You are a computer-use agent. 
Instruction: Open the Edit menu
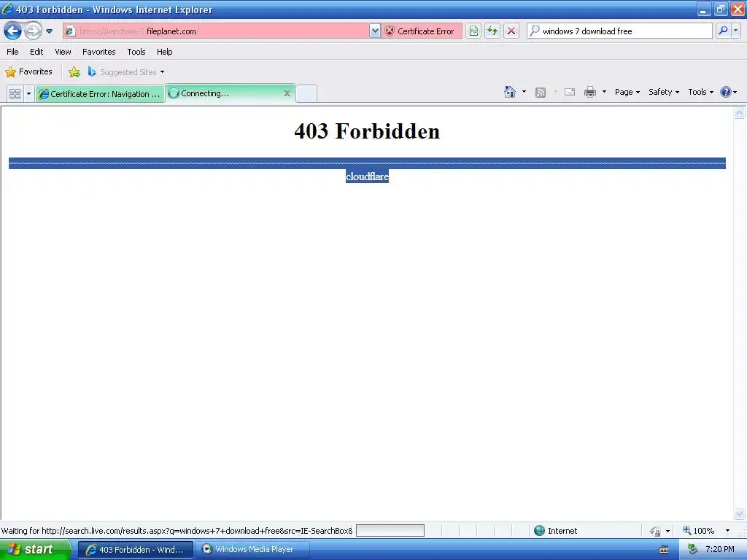36,52
